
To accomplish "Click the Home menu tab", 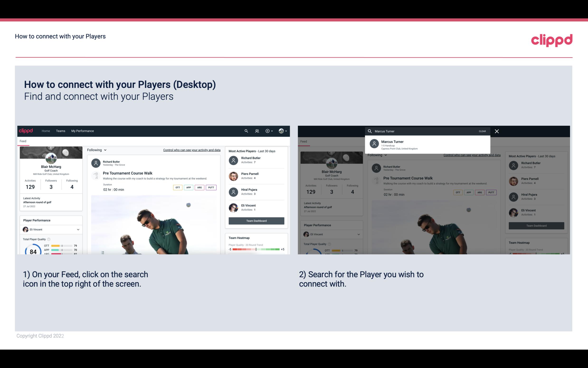I will tap(45, 131).
